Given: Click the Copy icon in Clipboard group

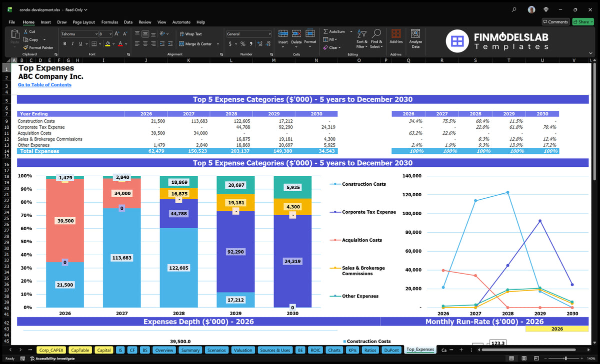Looking at the screenshot, I should click(26, 39).
